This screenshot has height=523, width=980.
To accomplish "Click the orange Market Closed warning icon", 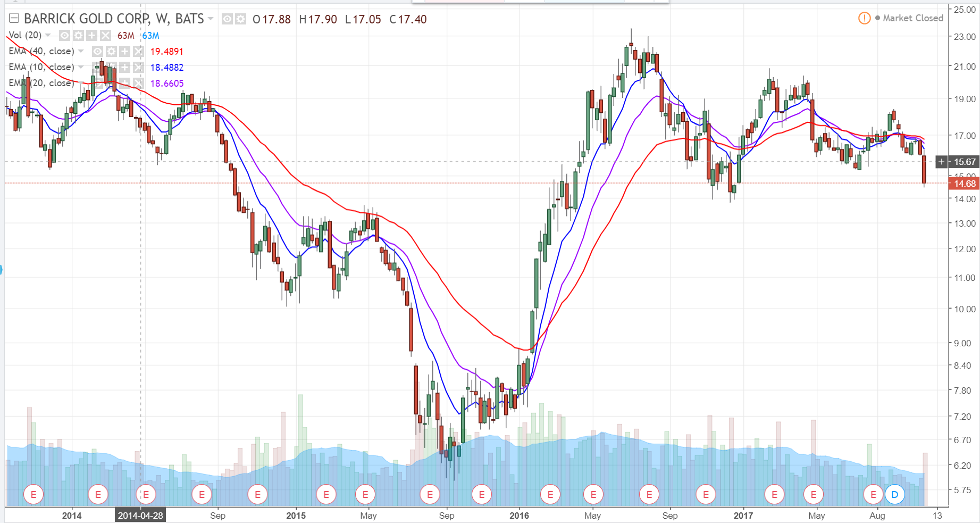I will point(865,18).
